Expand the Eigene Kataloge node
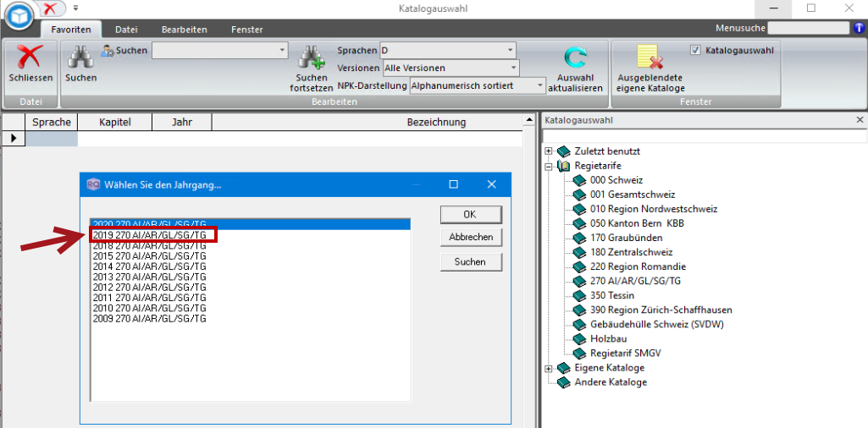Screen dimensions: 868x428 (x=549, y=368)
